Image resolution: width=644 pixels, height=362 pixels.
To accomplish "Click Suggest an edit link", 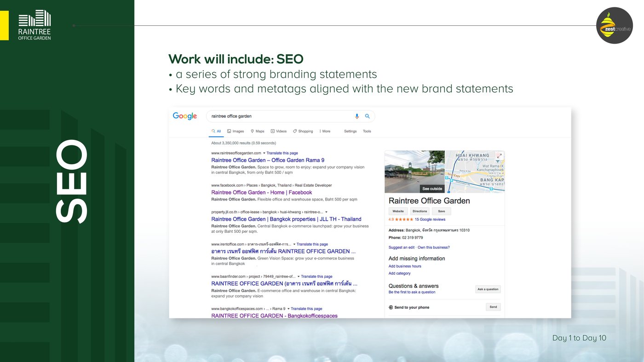I will (x=402, y=247).
